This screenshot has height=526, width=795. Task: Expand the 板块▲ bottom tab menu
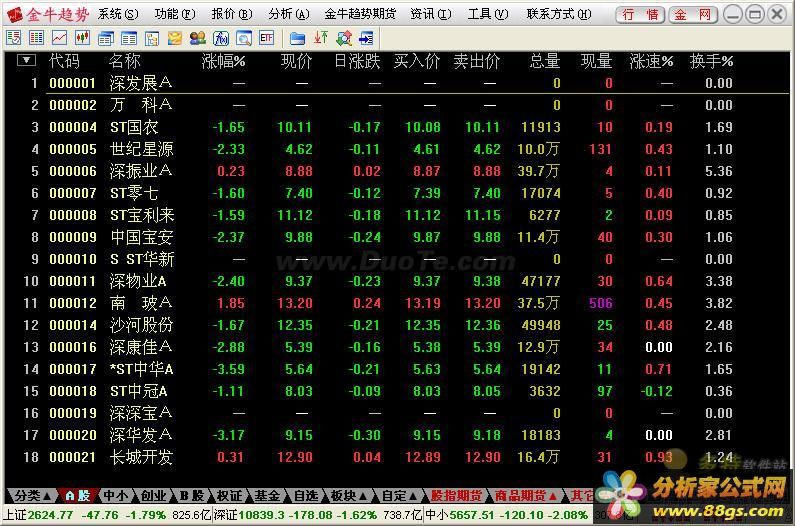(349, 495)
